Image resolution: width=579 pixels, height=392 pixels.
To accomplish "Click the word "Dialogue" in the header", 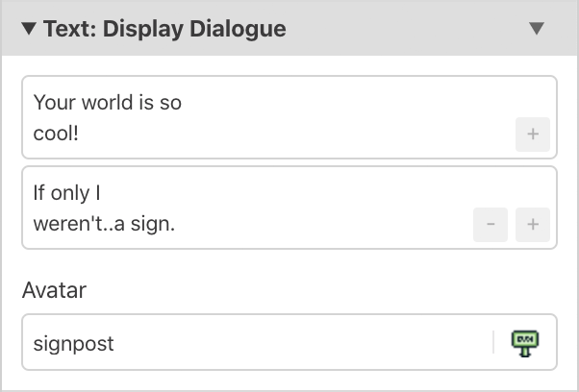I will click(x=239, y=29).
